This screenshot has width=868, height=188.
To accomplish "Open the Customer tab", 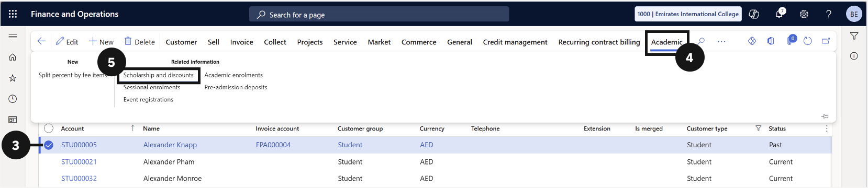I will pos(181,42).
